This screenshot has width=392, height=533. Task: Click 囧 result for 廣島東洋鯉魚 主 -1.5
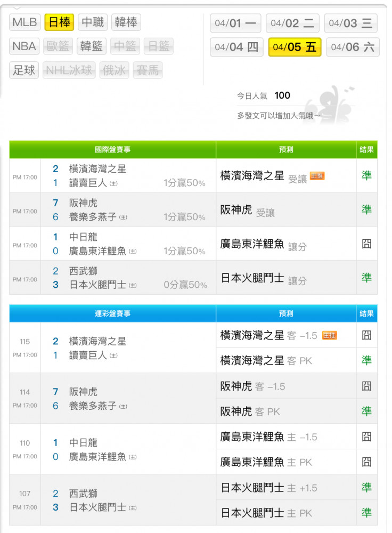(x=366, y=437)
